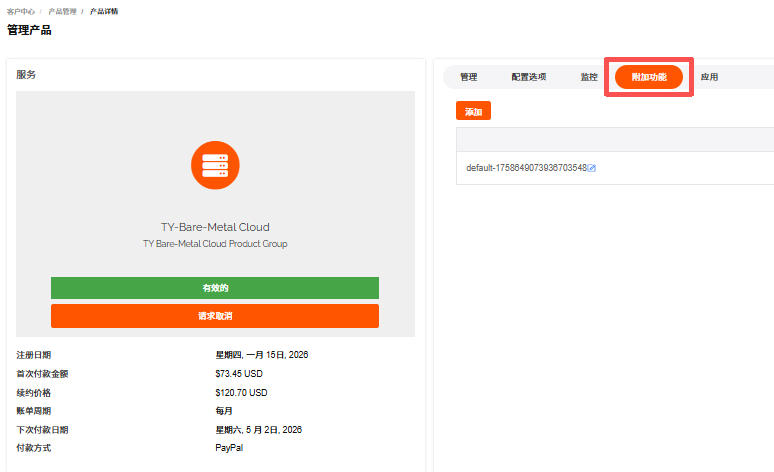Switch to the 应用 tab

pyautogui.click(x=709, y=77)
